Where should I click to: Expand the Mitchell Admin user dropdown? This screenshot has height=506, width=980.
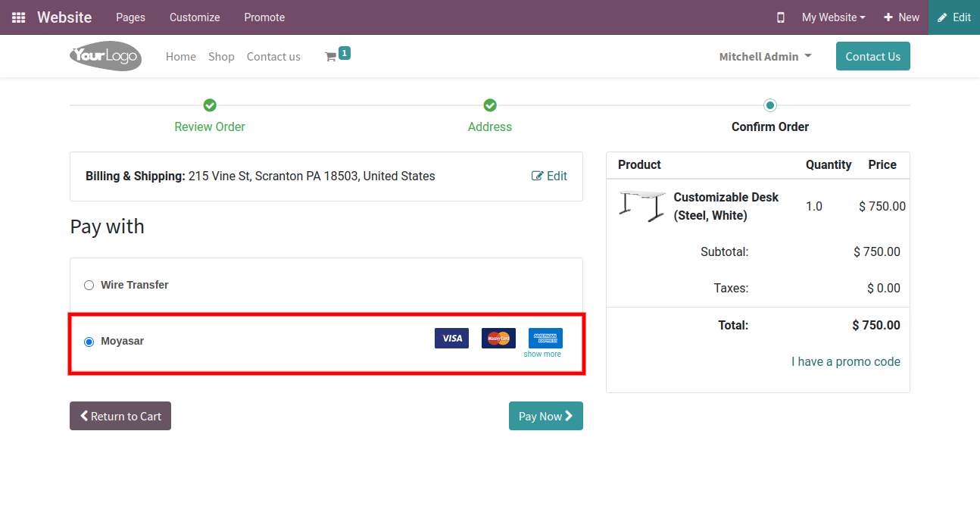click(765, 57)
